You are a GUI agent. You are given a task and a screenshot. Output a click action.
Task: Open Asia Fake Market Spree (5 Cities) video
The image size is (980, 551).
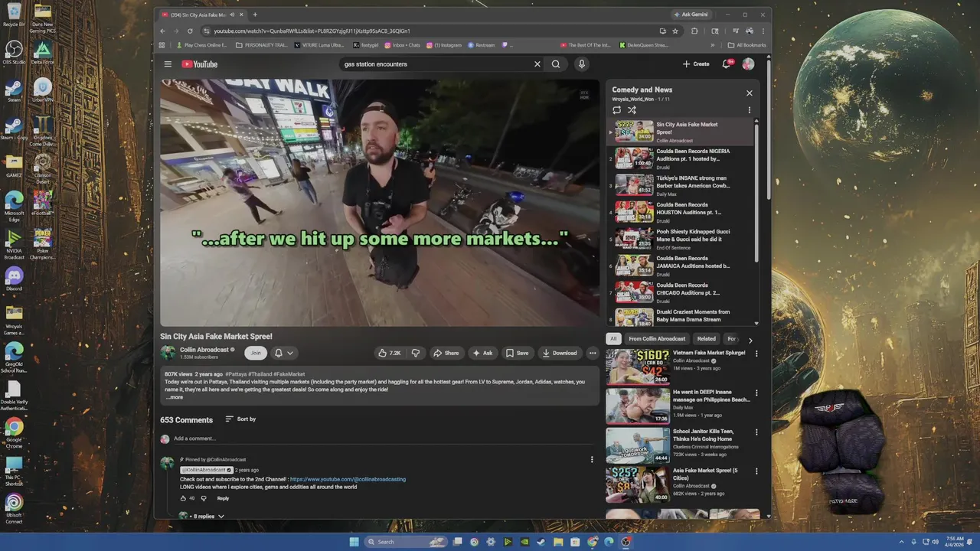pyautogui.click(x=679, y=484)
